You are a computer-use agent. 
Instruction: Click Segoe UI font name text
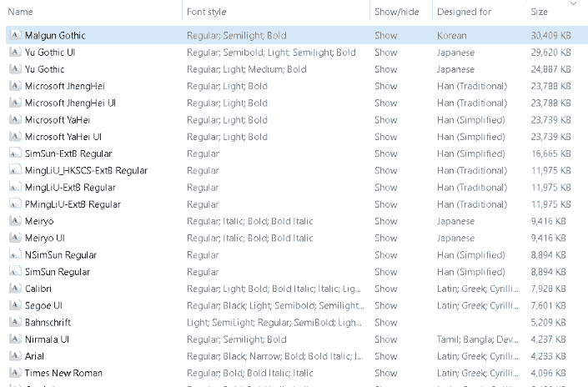click(43, 305)
